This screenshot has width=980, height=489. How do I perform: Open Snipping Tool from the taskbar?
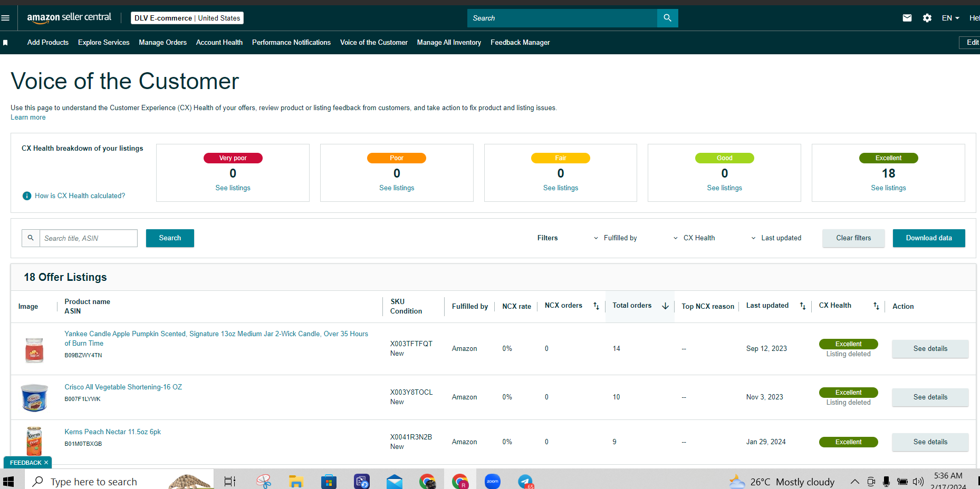tap(263, 482)
